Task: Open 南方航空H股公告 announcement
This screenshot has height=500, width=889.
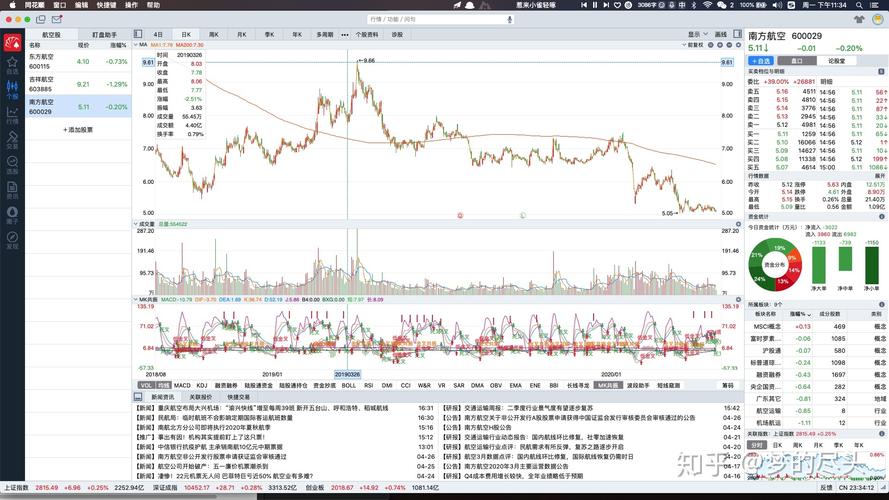Action: tap(476, 427)
